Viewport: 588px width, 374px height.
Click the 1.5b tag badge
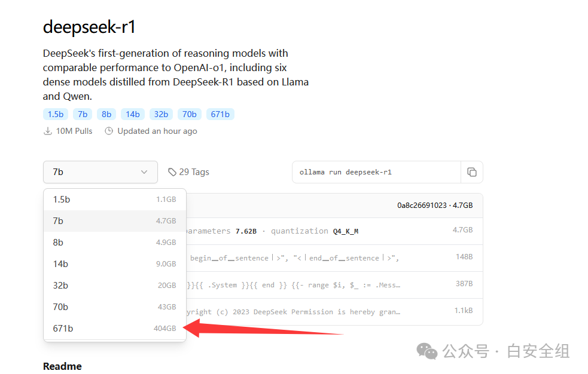click(x=55, y=114)
